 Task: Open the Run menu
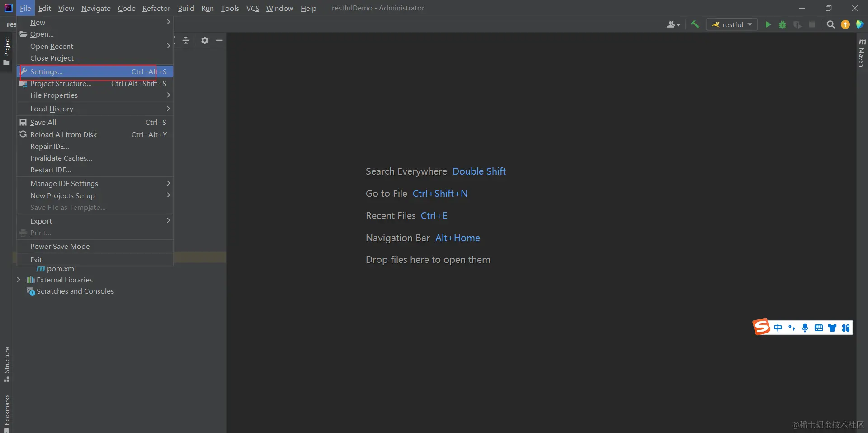tap(208, 8)
